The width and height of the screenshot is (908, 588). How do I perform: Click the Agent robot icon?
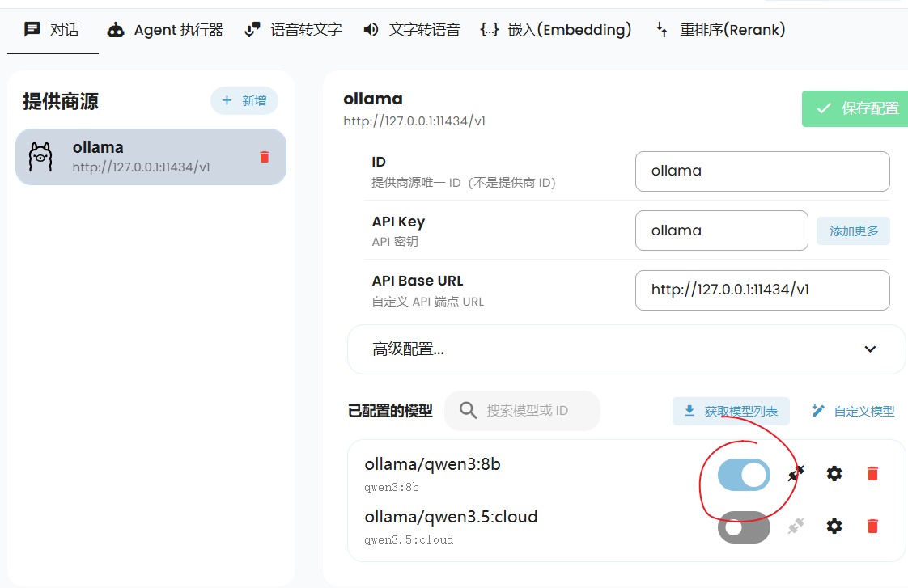coord(116,30)
